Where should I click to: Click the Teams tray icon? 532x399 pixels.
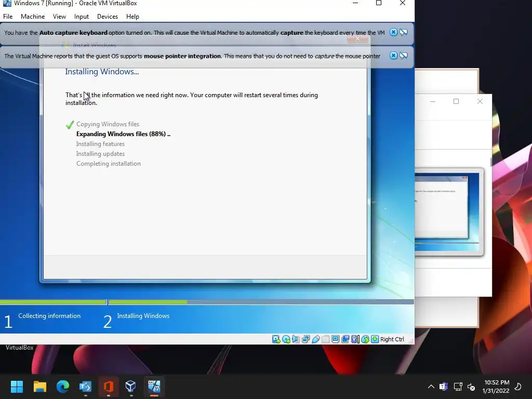tap(444, 387)
